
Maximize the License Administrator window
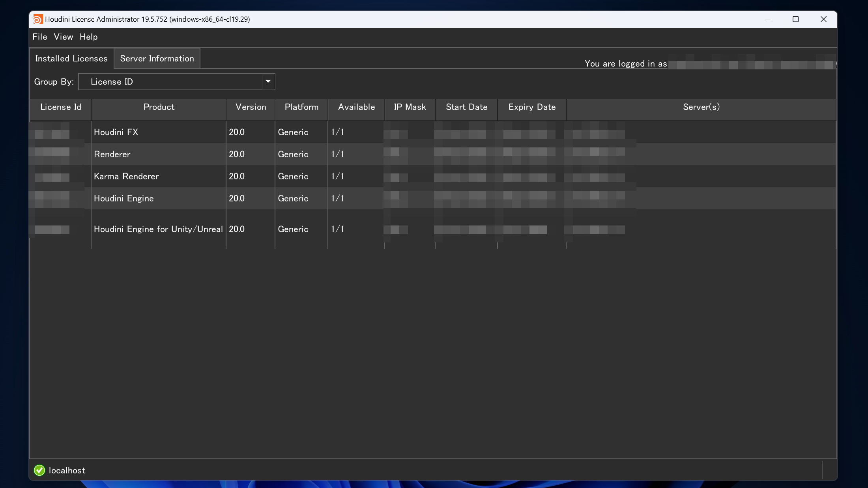796,19
